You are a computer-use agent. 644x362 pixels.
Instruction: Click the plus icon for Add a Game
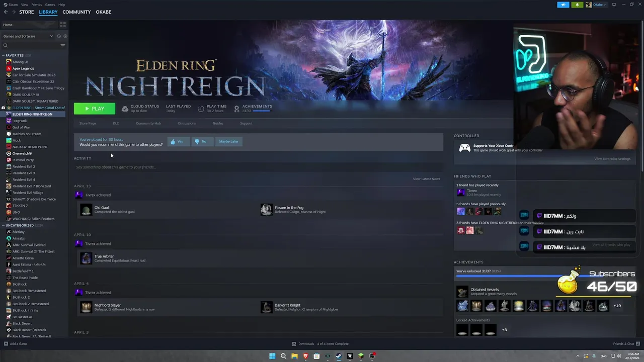[6, 344]
